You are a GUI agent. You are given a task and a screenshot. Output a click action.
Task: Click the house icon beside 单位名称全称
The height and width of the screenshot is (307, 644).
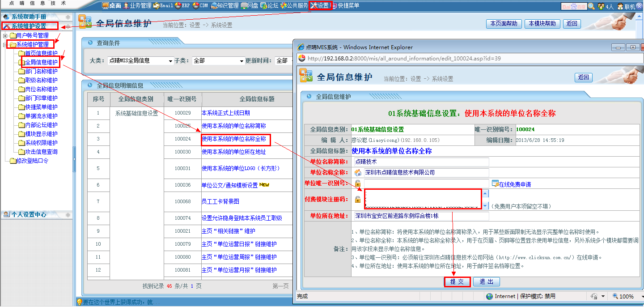358,173
